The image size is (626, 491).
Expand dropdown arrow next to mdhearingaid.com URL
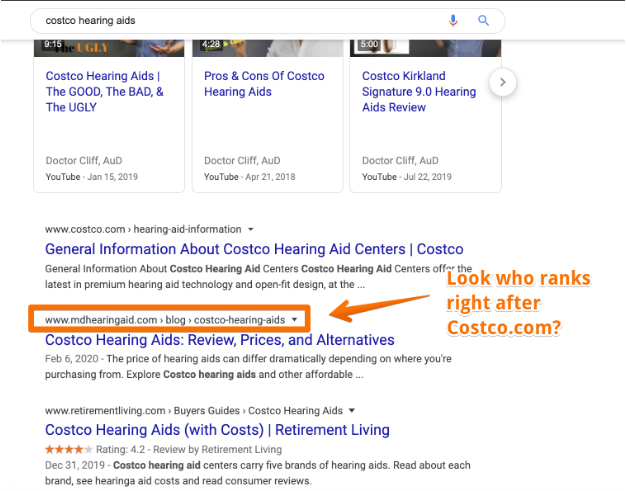pos(295,320)
